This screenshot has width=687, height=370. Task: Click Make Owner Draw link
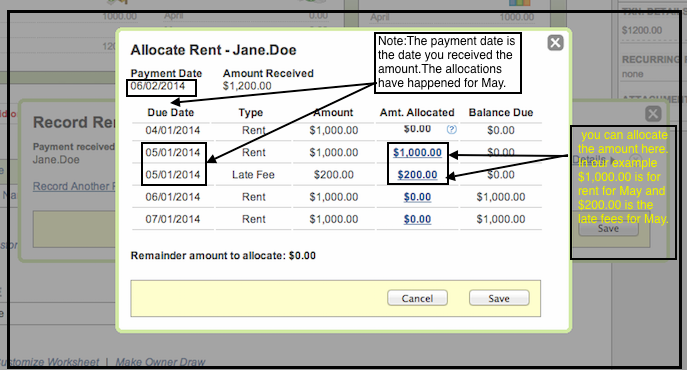click(160, 362)
